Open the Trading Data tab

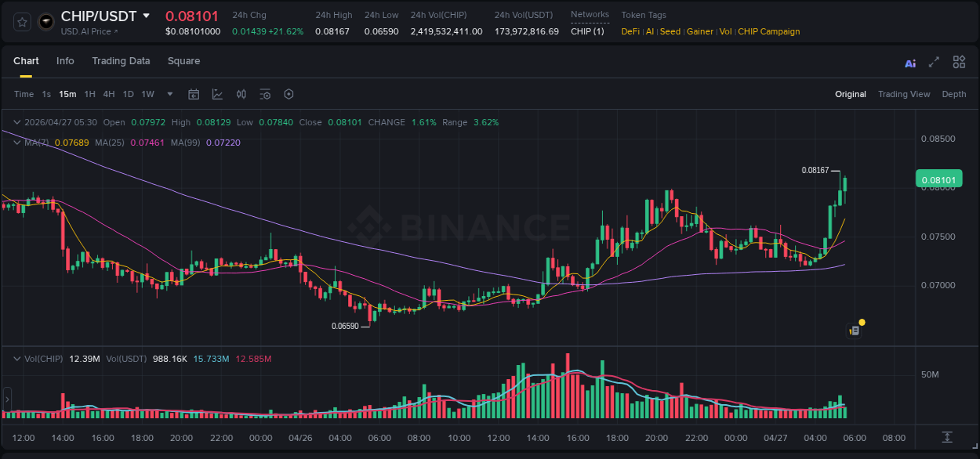pyautogui.click(x=121, y=61)
